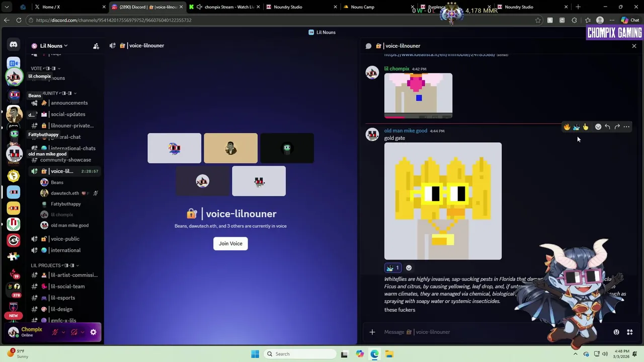This screenshot has height=362, width=644.
Task: Reload the page in browser
Action: click(x=19, y=20)
